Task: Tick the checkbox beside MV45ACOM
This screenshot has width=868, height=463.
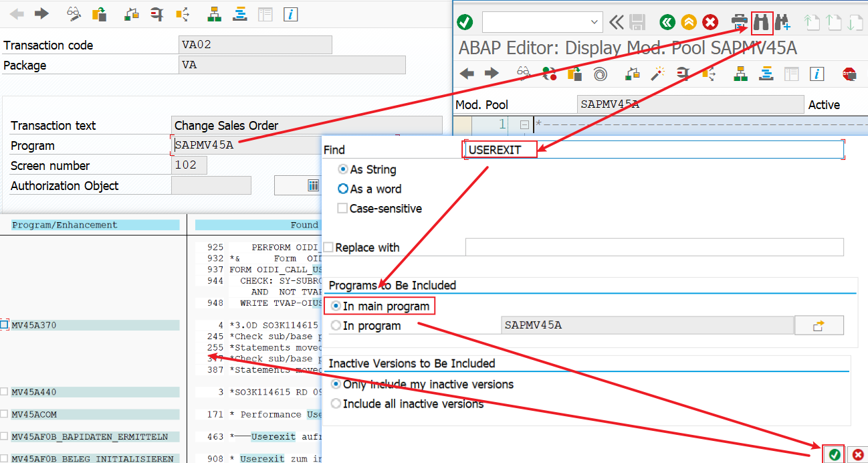Action: (5, 414)
